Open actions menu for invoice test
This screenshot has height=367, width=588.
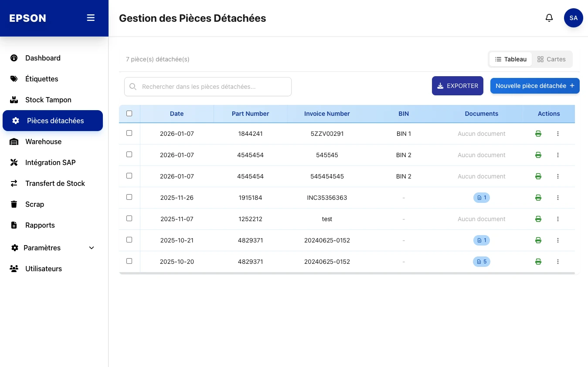pos(558,219)
